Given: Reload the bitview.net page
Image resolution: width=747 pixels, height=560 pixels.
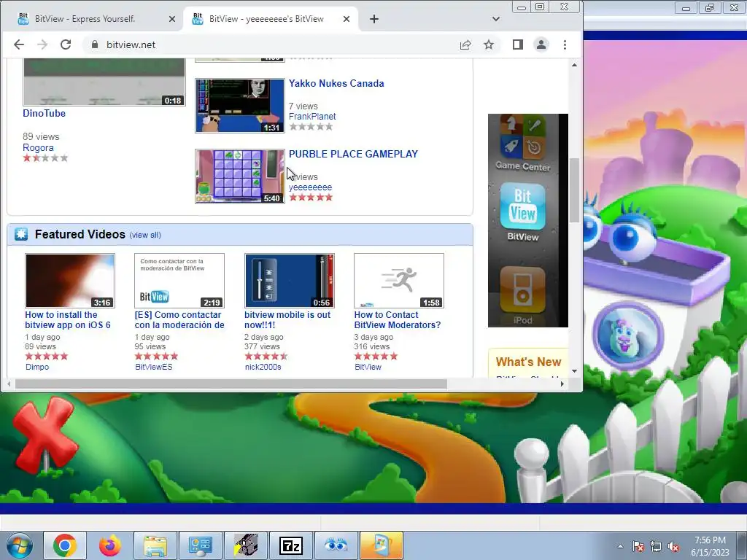Looking at the screenshot, I should point(66,44).
